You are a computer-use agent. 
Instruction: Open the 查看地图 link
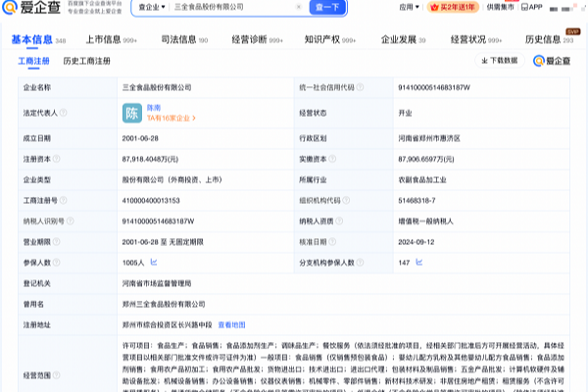click(x=231, y=324)
